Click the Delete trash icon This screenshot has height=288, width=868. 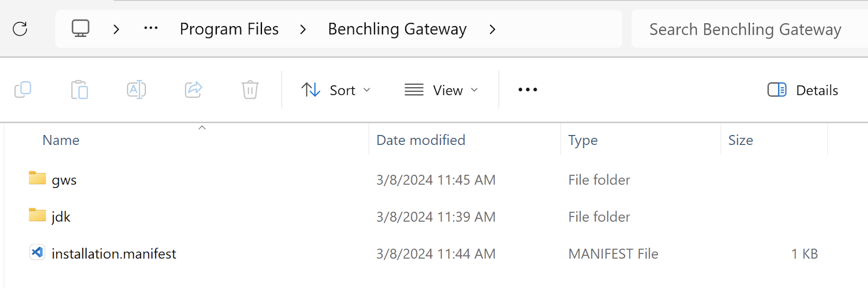click(250, 89)
